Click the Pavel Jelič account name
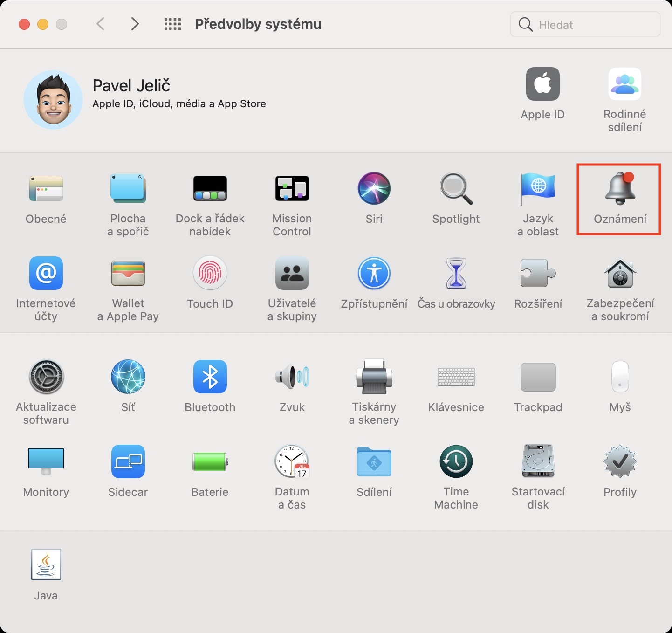Image resolution: width=672 pixels, height=633 pixels. [131, 86]
